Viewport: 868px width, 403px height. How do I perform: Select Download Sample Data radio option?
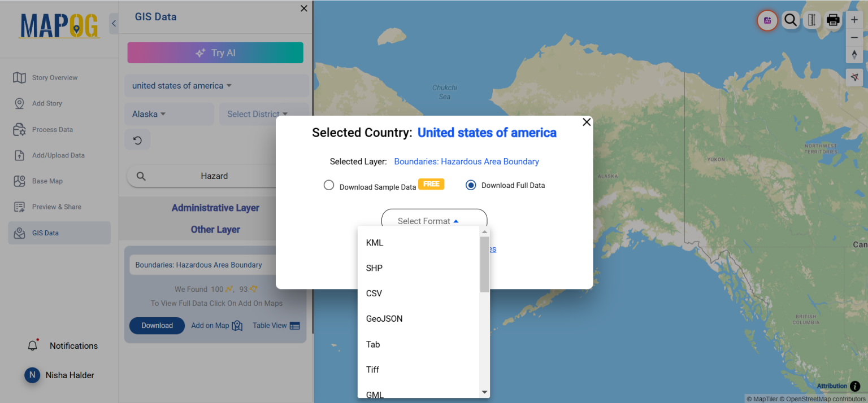click(x=329, y=185)
